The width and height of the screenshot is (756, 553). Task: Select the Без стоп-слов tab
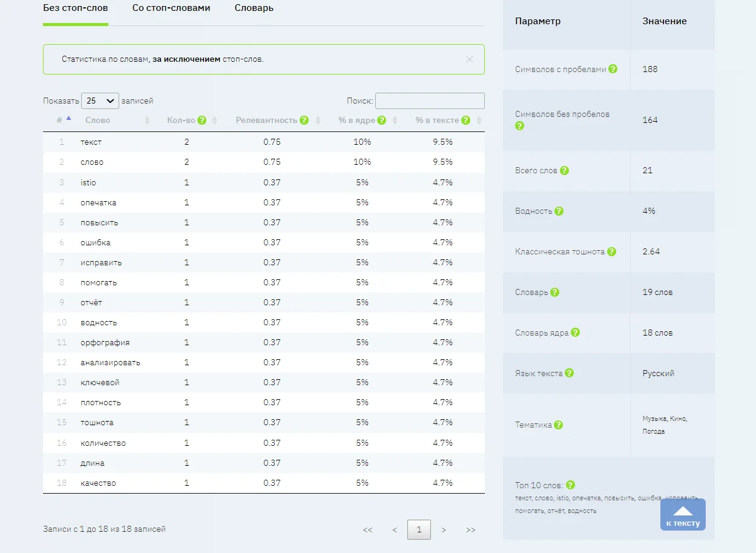coord(76,8)
